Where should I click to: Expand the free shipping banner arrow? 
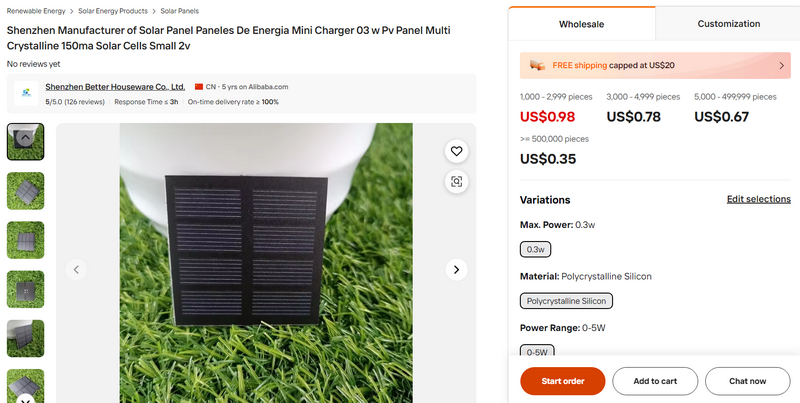781,65
